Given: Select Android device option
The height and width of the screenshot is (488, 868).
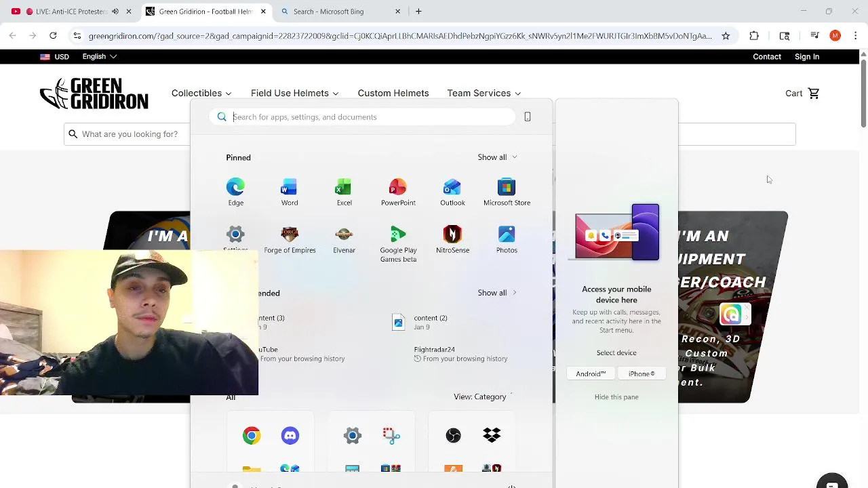Looking at the screenshot, I should tap(591, 373).
